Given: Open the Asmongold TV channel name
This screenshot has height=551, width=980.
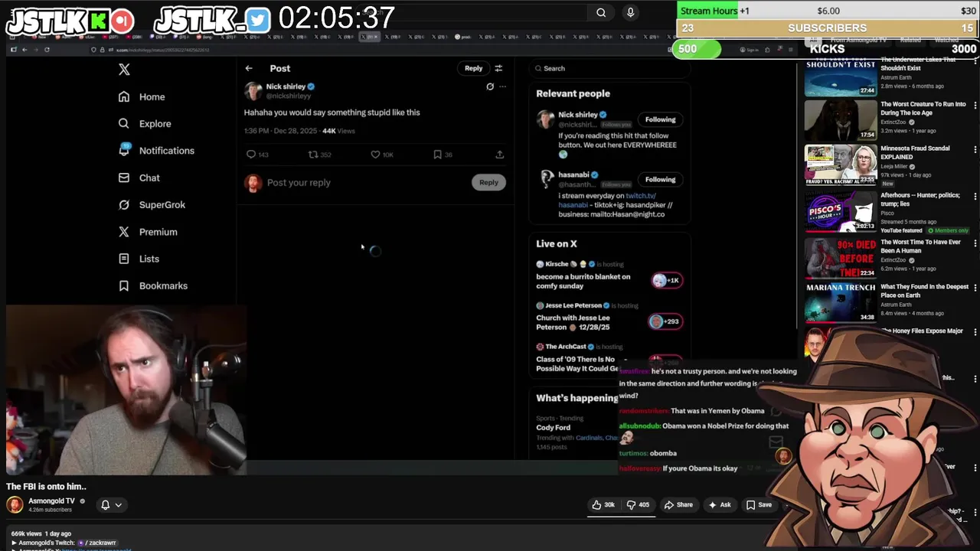Looking at the screenshot, I should (51, 501).
